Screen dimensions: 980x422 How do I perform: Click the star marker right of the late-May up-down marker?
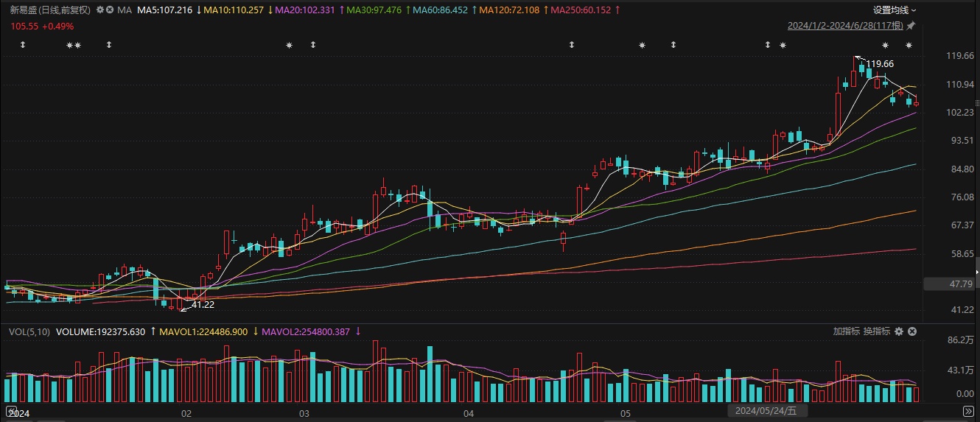(x=783, y=46)
